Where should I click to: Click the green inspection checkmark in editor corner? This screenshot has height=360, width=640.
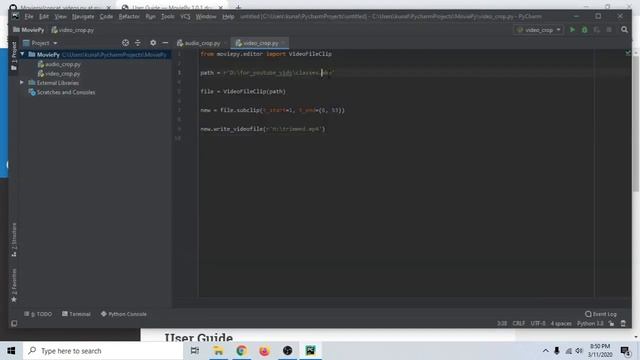[628, 53]
